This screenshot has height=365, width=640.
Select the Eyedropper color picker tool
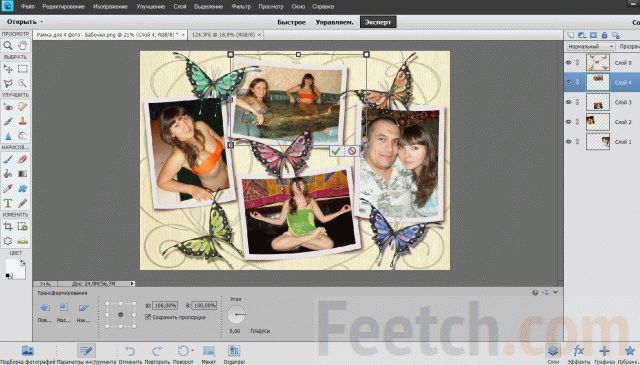[x=8, y=188]
